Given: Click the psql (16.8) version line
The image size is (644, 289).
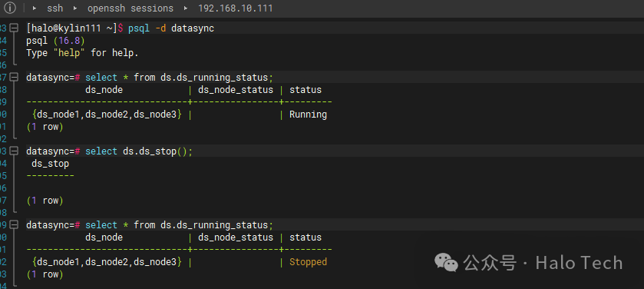Looking at the screenshot, I should [x=55, y=41].
